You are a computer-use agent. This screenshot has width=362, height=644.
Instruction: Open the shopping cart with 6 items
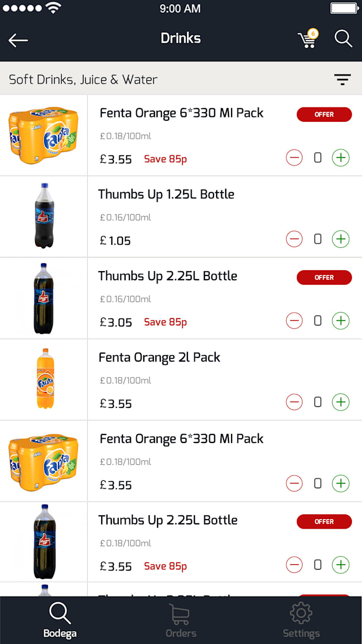tap(308, 39)
